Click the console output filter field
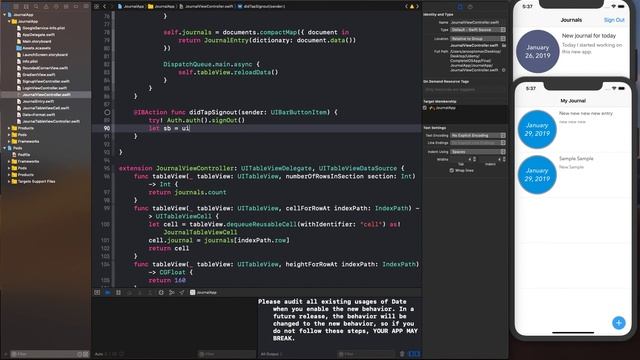 point(366,354)
